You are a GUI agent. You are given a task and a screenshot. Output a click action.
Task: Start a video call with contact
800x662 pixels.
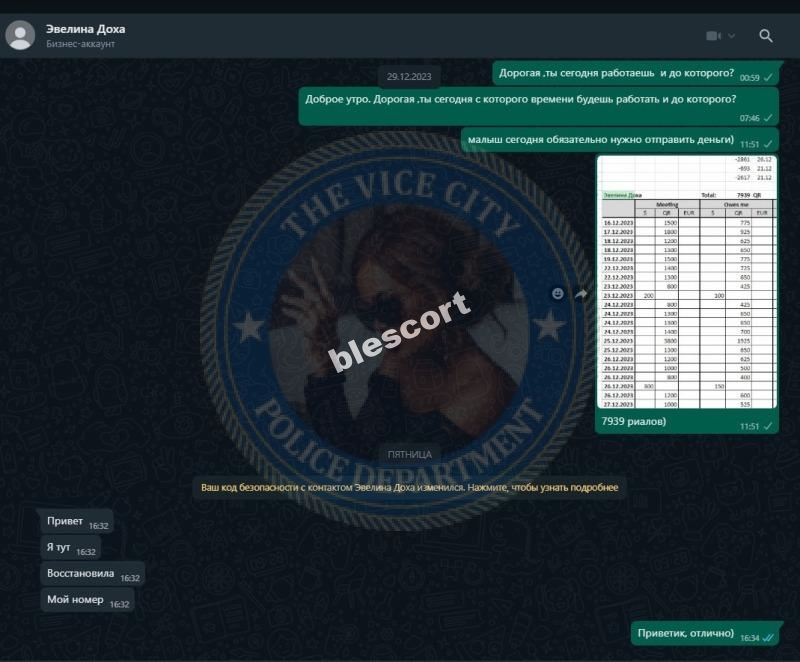(713, 36)
